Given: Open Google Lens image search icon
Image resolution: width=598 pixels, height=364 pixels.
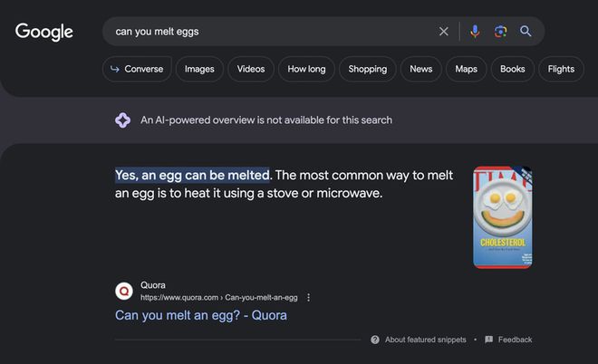Looking at the screenshot, I should pyautogui.click(x=500, y=32).
